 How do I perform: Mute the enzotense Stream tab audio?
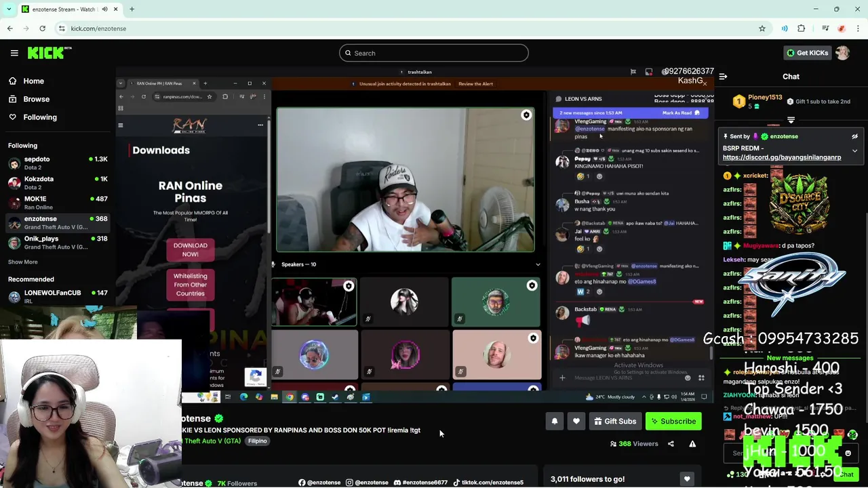point(104,9)
